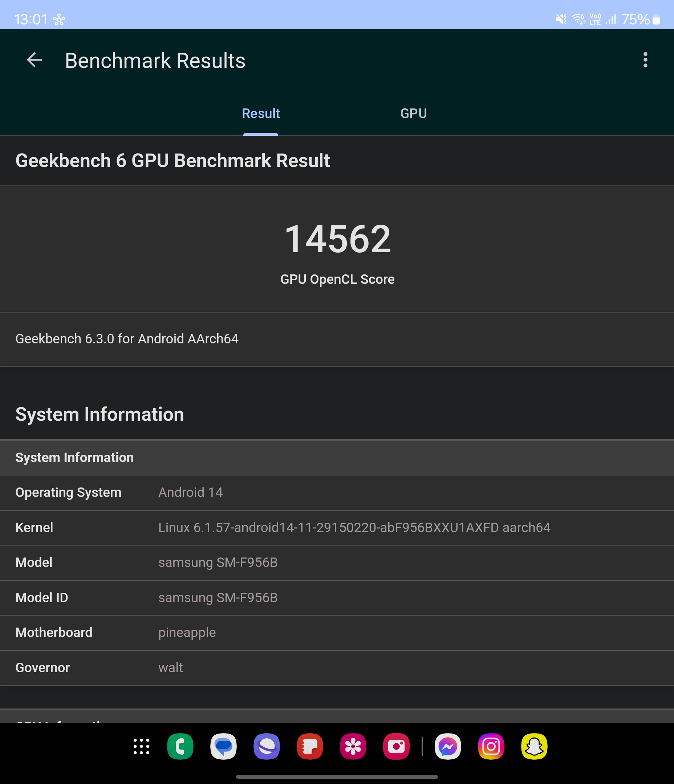The width and height of the screenshot is (674, 784).
Task: Tap the Benchmark Results title
Action: [x=155, y=61]
